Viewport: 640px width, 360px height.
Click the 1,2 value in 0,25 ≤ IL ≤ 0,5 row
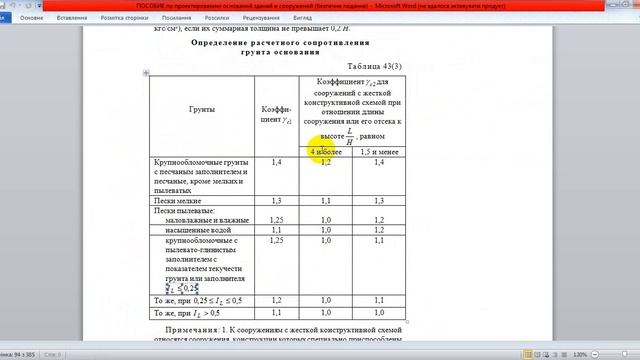[276, 300]
